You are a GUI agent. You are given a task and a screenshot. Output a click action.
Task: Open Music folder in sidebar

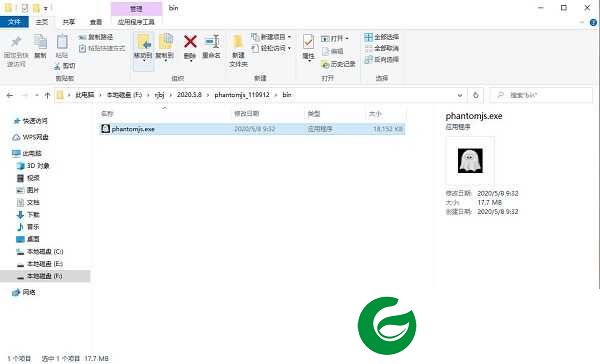pyautogui.click(x=29, y=227)
